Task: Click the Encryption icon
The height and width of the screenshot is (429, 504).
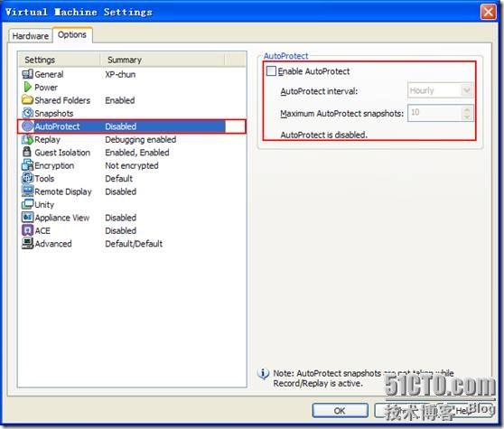Action: tap(27, 165)
